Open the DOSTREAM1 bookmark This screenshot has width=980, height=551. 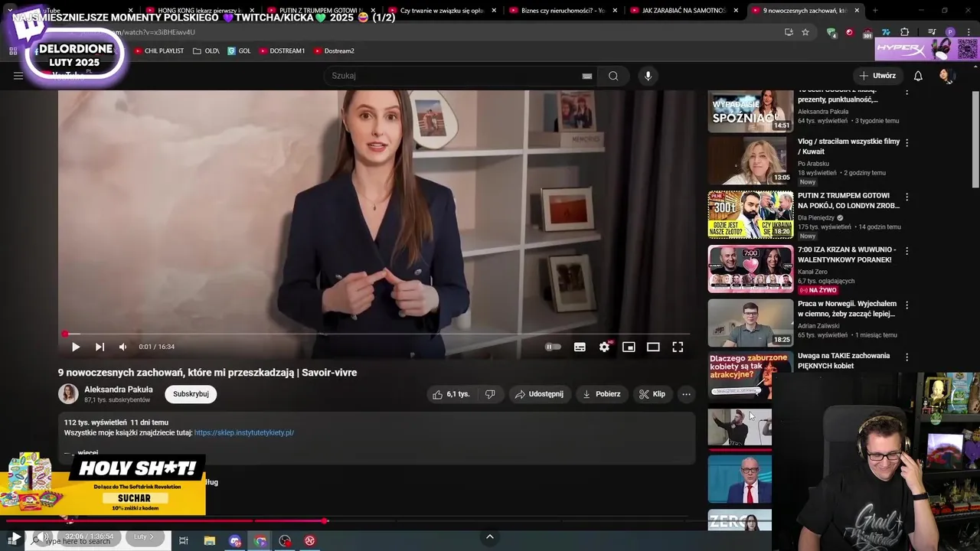[x=282, y=51]
